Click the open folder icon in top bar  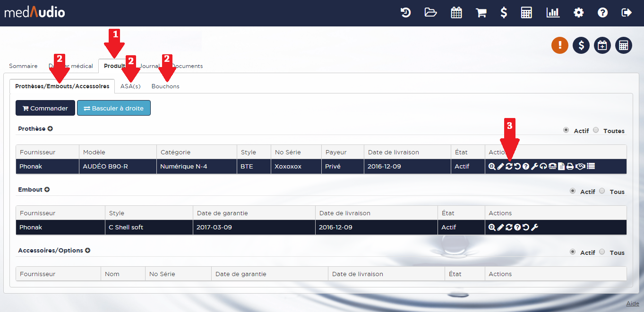pos(430,13)
